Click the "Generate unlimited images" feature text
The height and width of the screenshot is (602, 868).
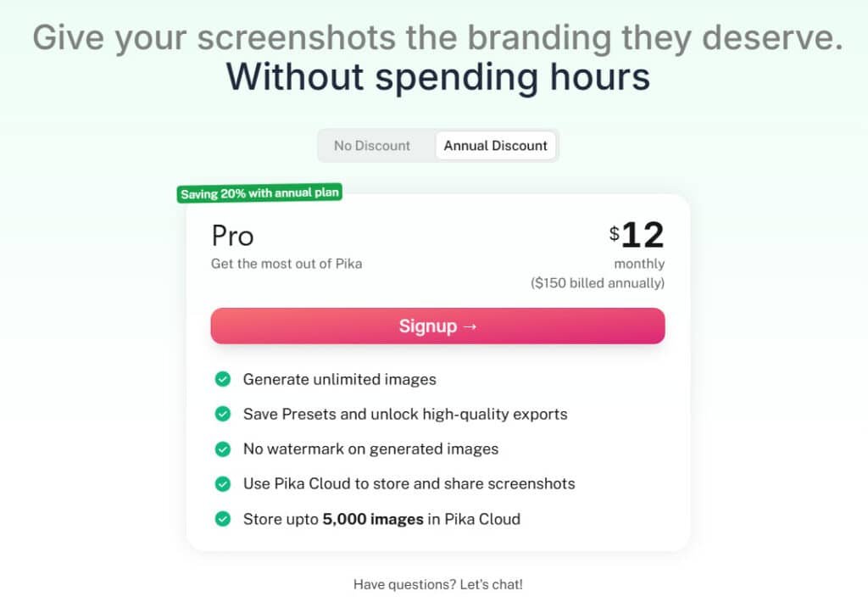coord(339,379)
